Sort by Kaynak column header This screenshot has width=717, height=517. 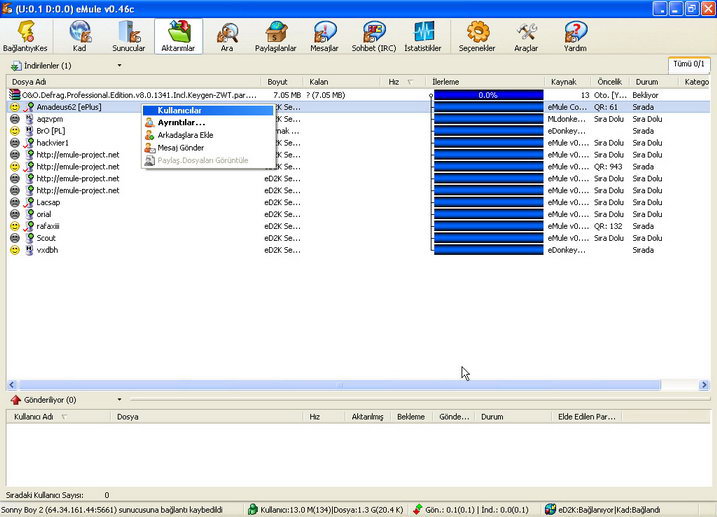point(567,82)
